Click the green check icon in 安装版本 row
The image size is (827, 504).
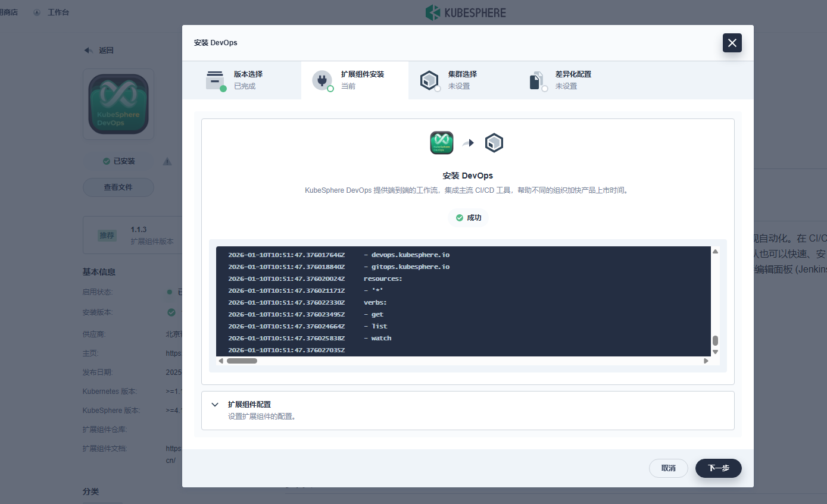[x=171, y=312]
